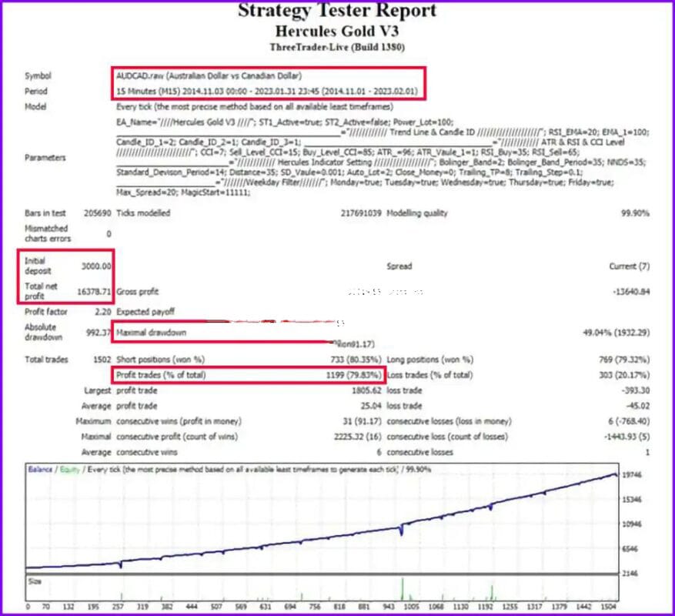
Task: Click the "Long positions (won %)" label
Action: (x=429, y=360)
